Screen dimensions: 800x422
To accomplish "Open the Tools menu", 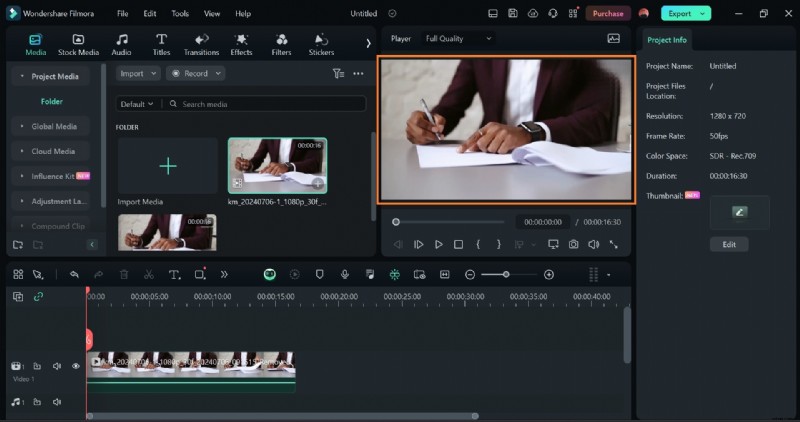I will (x=180, y=14).
